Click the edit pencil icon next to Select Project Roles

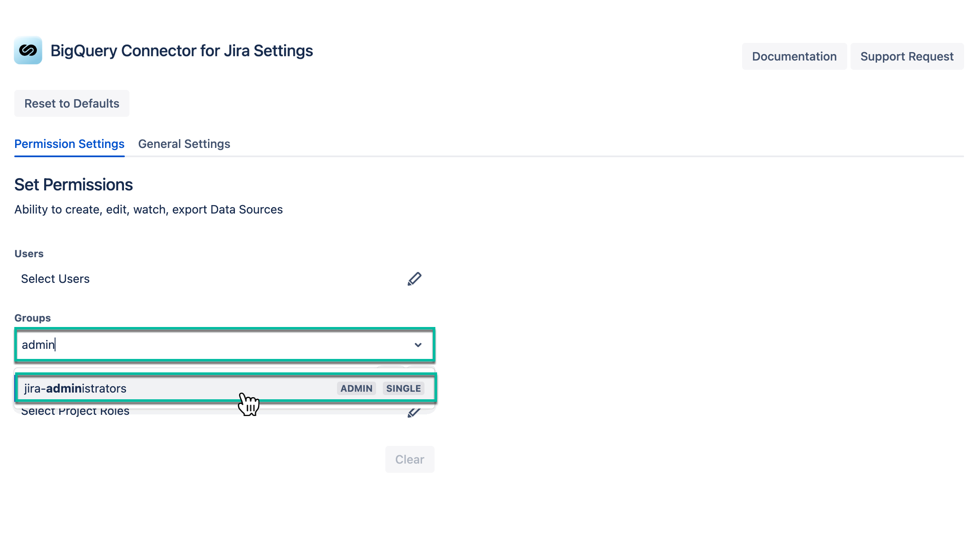(414, 412)
